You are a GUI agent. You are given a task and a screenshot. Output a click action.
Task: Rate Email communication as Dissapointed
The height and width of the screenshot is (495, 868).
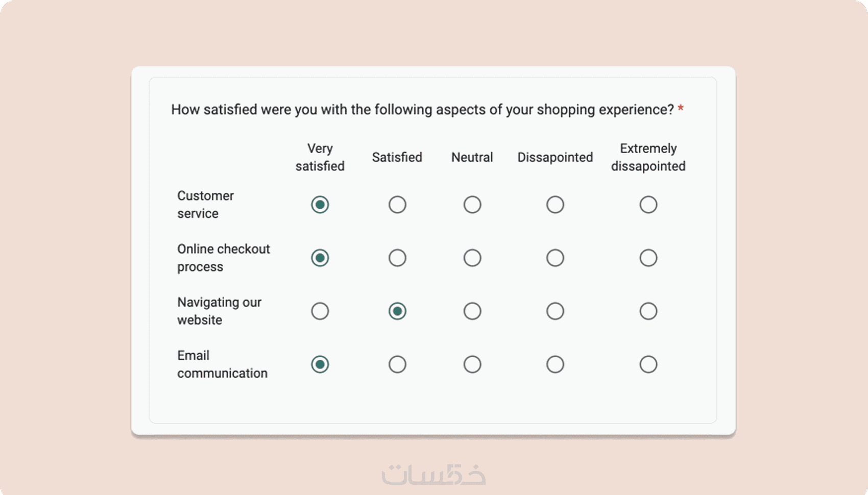pyautogui.click(x=555, y=364)
